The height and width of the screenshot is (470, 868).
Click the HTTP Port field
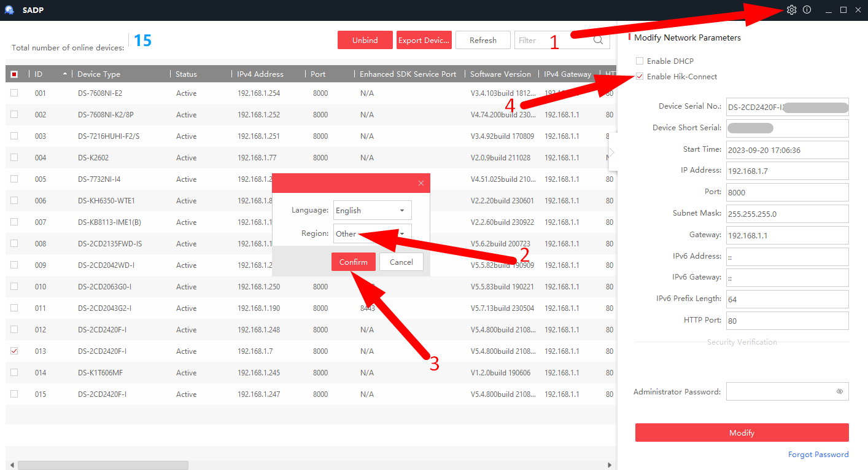tap(787, 320)
